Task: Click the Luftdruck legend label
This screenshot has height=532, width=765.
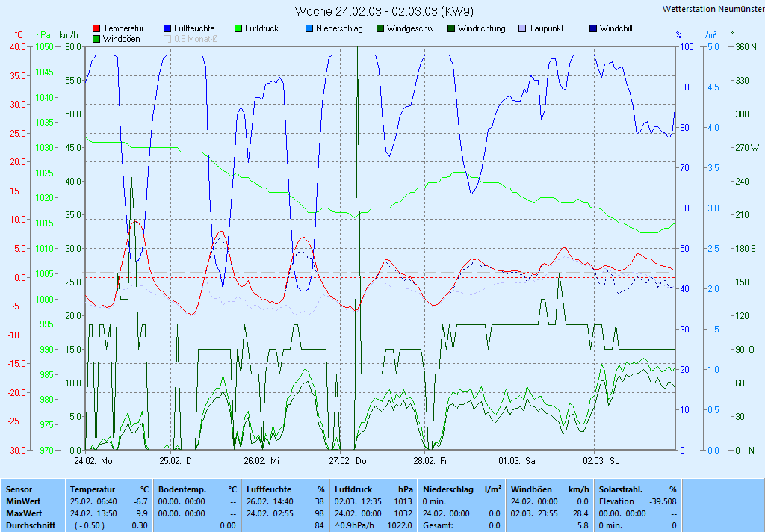Action: 262,28
